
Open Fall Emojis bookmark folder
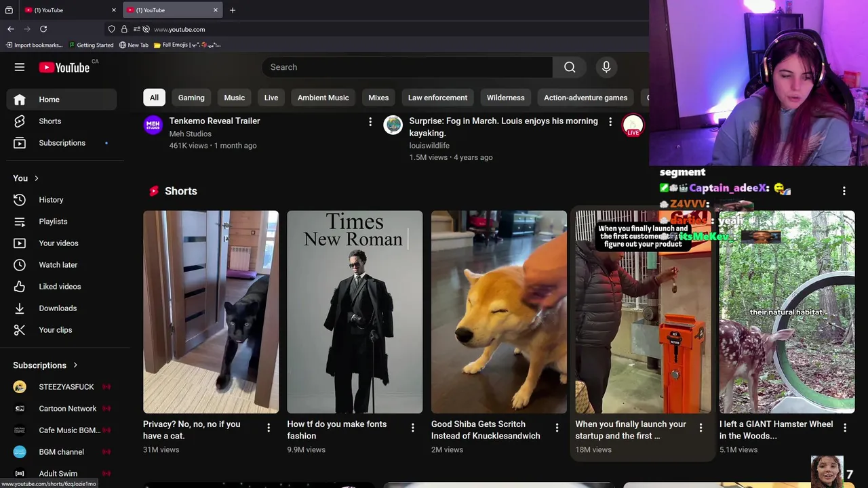pos(187,45)
